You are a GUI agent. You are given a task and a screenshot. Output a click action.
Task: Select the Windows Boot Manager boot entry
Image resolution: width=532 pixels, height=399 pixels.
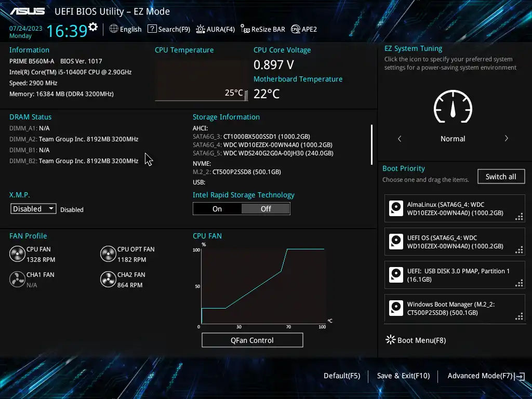[455, 309]
